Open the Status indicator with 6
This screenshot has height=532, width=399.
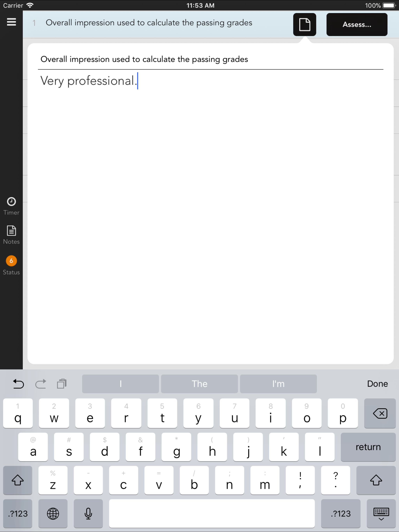click(11, 265)
